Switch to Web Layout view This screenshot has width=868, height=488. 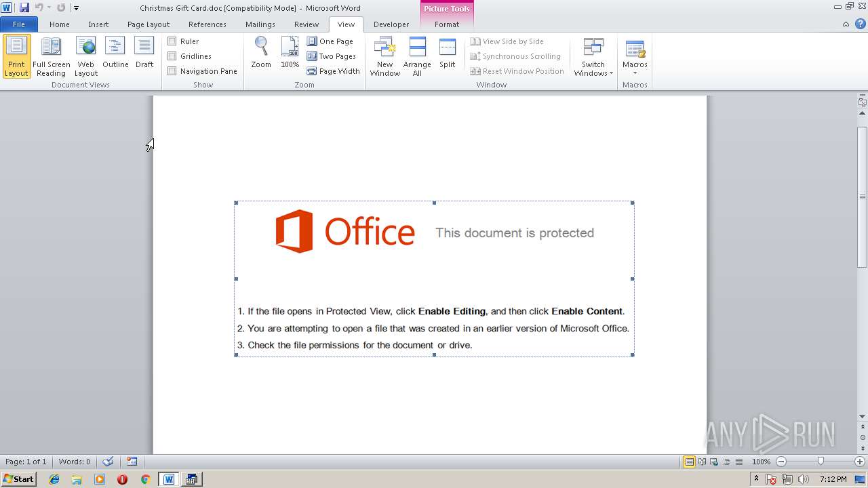86,57
